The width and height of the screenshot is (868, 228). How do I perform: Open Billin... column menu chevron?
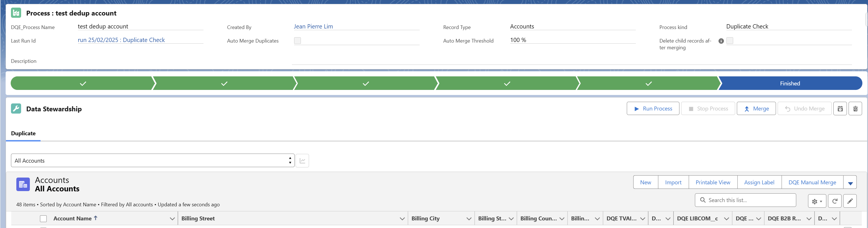pyautogui.click(x=597, y=218)
